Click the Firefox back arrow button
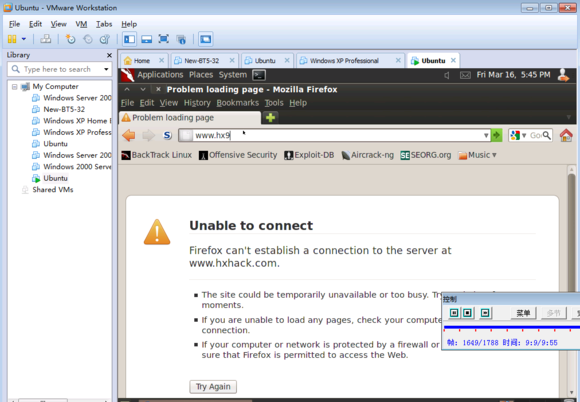This screenshot has height=402, width=580. coord(129,135)
